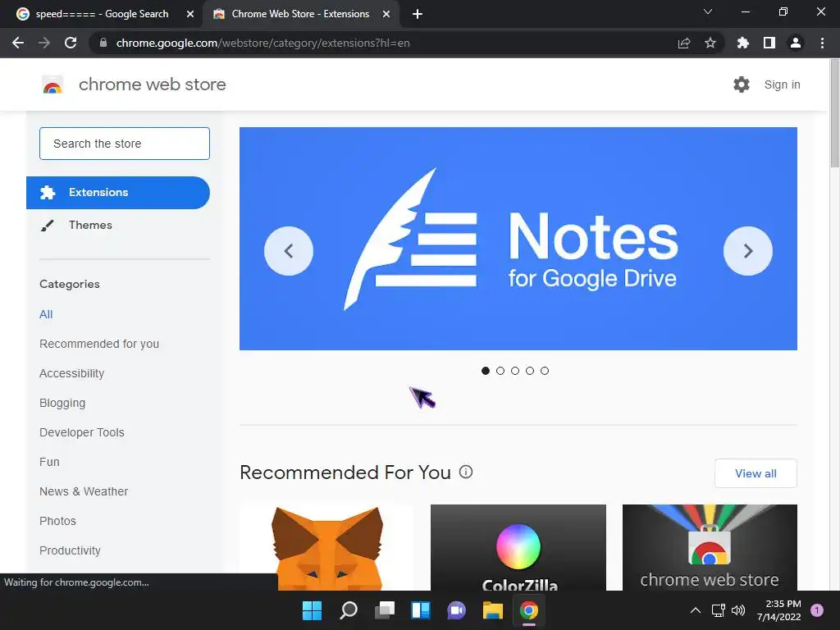Click View all recommended extensions
The width and height of the screenshot is (840, 630).
tap(756, 473)
